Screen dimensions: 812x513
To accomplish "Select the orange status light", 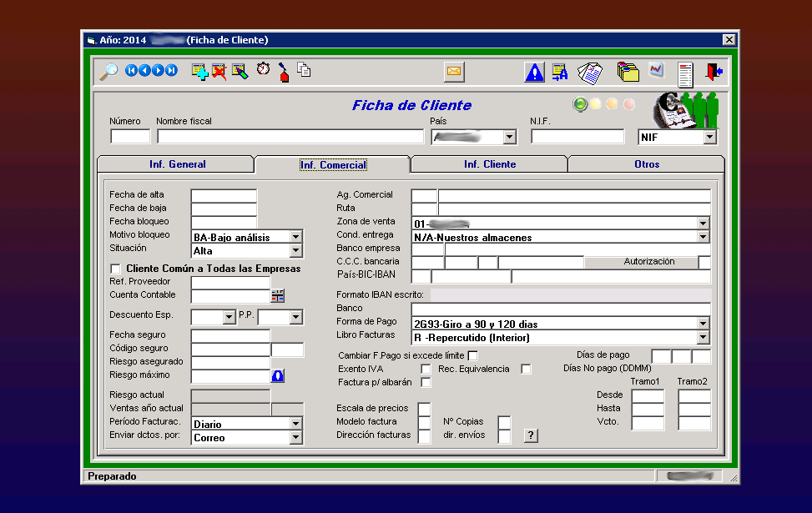I will pyautogui.click(x=612, y=104).
